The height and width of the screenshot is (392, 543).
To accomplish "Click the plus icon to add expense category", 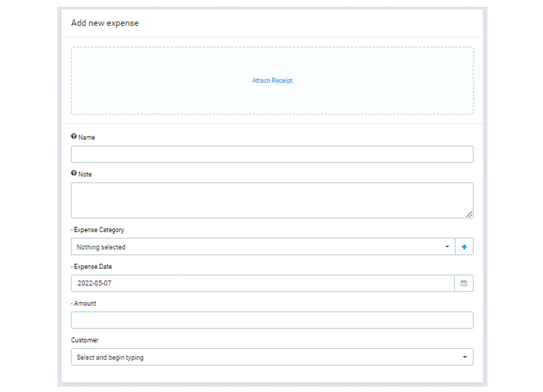I will 464,247.
